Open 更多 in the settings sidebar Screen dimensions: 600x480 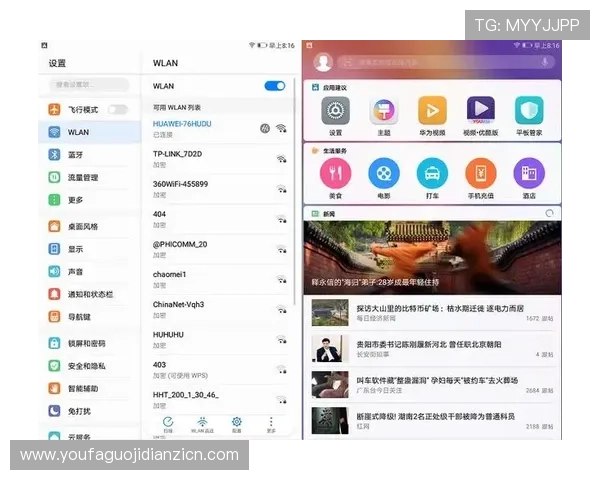[x=90, y=200]
